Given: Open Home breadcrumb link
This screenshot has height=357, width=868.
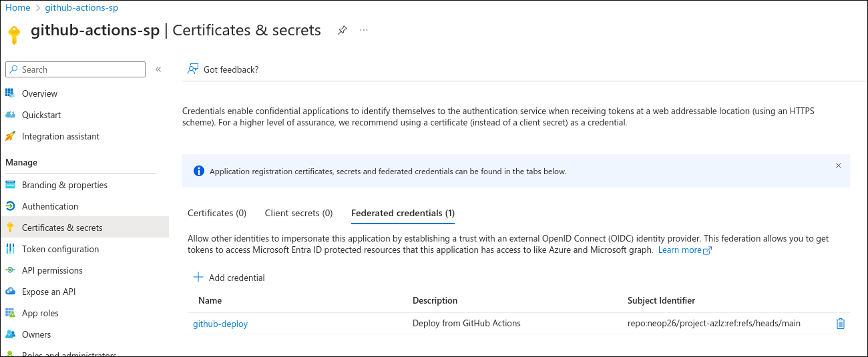Looking at the screenshot, I should click(18, 7).
